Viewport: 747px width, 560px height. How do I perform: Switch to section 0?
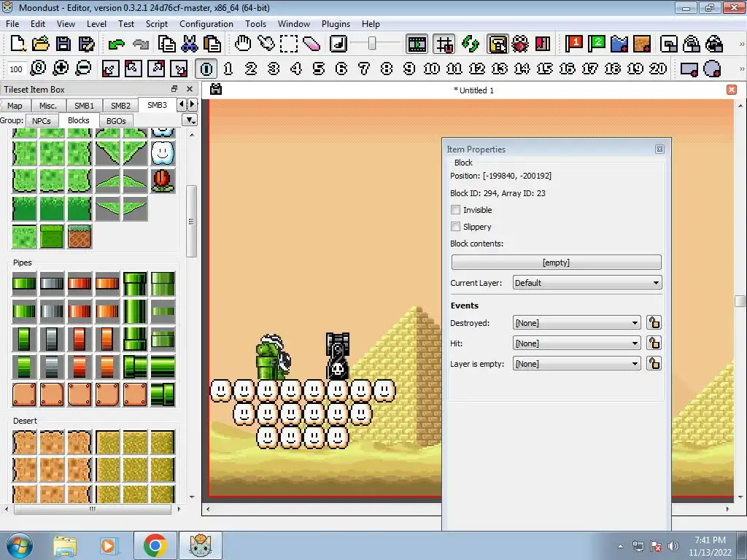pyautogui.click(x=206, y=69)
